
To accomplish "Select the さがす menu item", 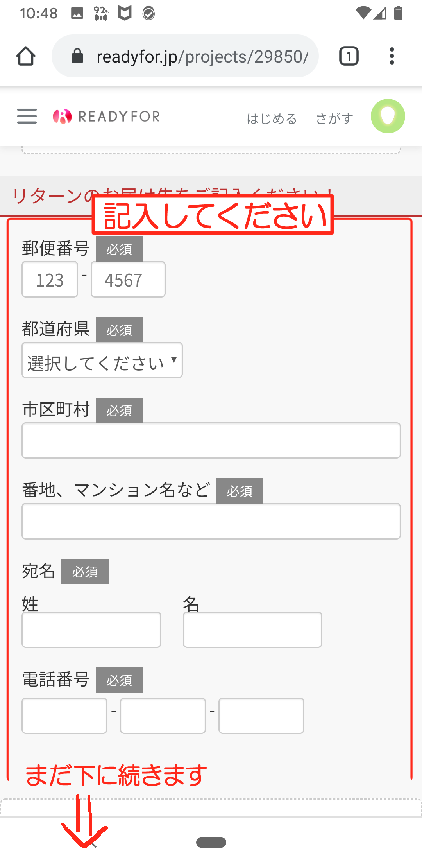I will point(334,118).
